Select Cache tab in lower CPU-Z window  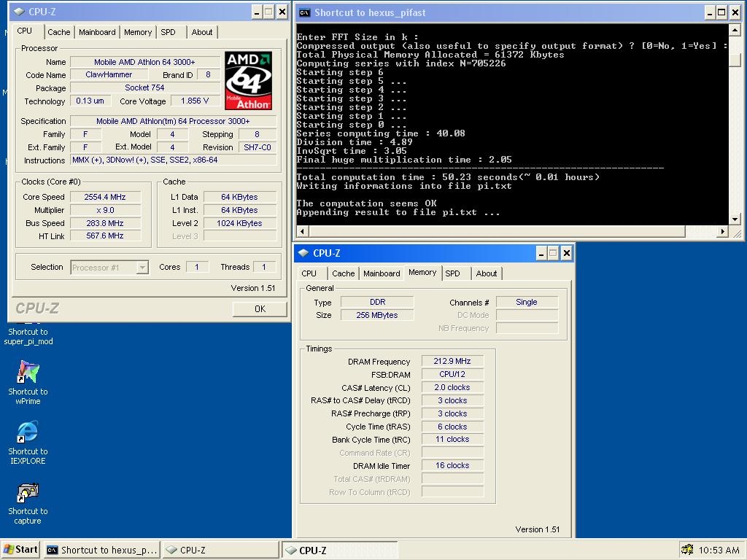pyautogui.click(x=343, y=273)
